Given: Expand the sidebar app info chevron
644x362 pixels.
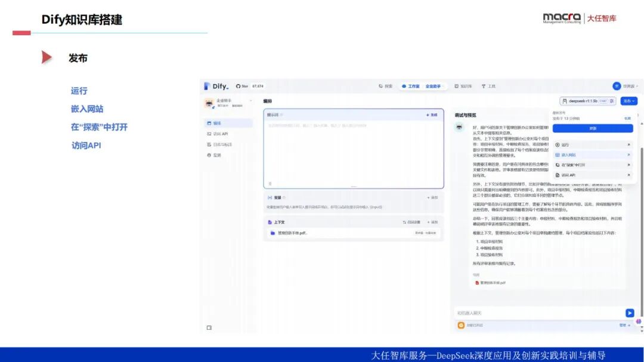Looking at the screenshot, I should pos(250,101).
